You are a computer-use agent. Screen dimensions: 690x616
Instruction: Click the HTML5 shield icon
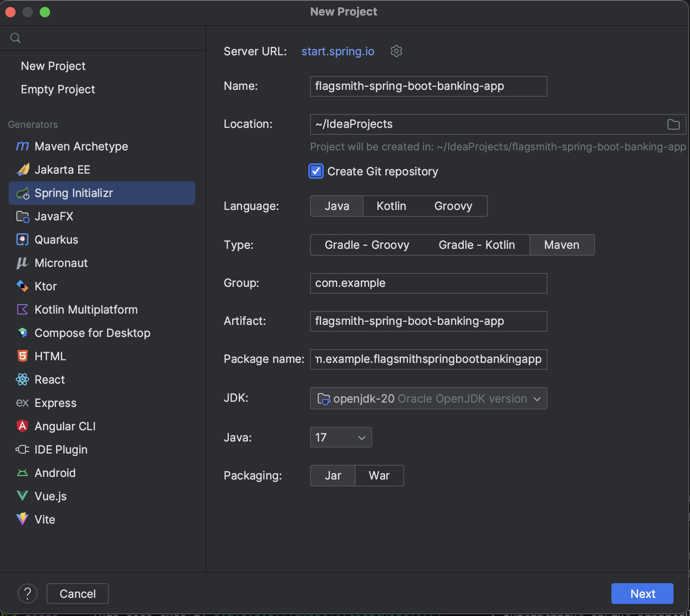coord(22,356)
